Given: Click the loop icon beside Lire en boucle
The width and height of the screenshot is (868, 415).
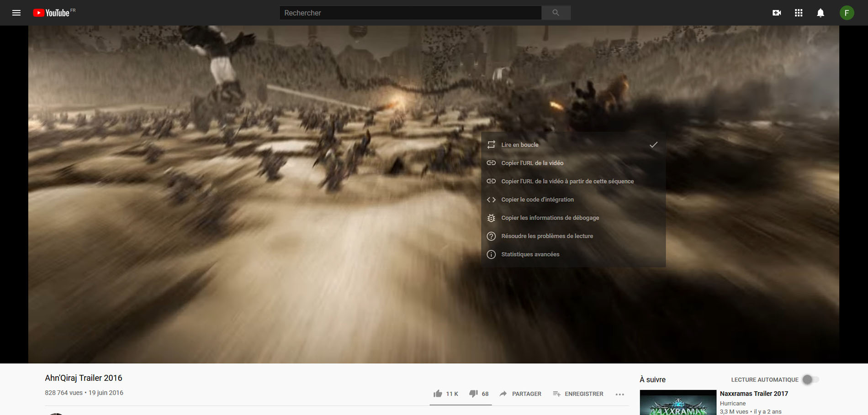Looking at the screenshot, I should [x=491, y=145].
